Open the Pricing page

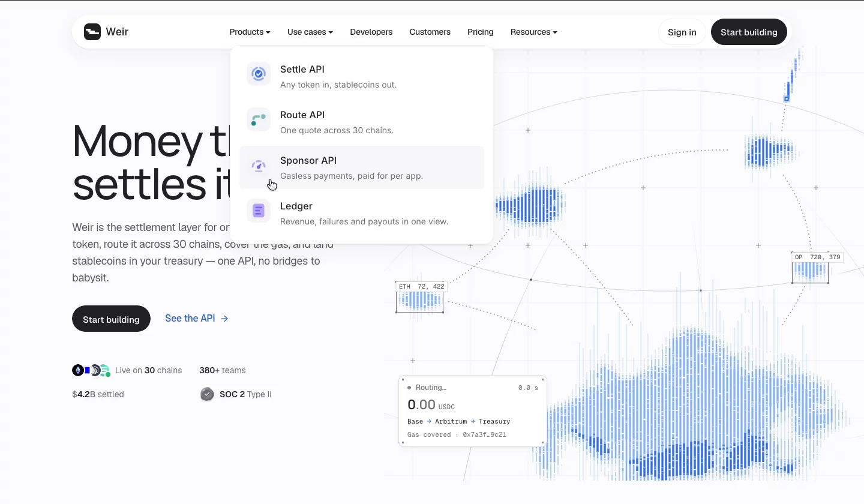pyautogui.click(x=481, y=32)
